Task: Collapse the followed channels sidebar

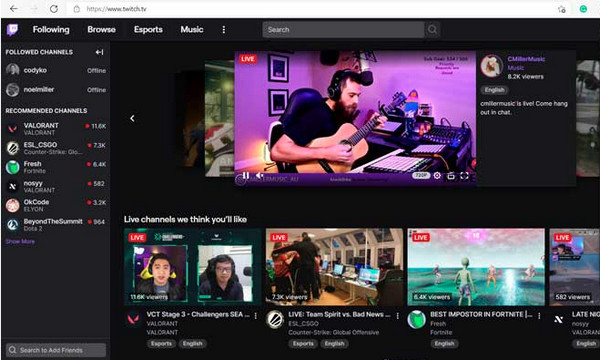Action: coord(99,52)
